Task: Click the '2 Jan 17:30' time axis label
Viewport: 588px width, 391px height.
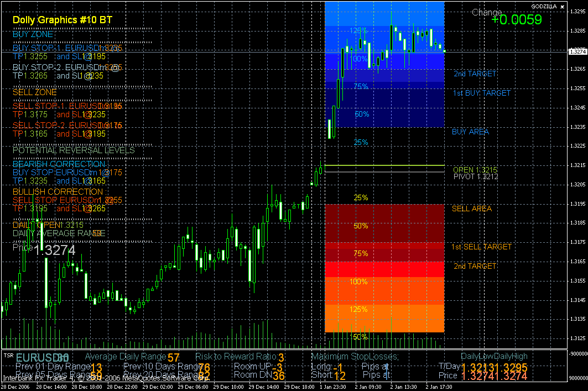Action: coord(440,387)
